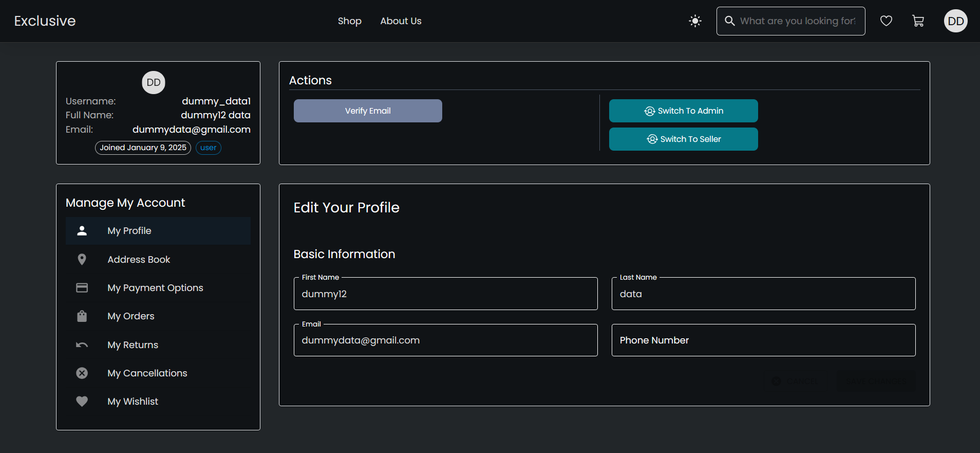Click the Switch To Admin button

tap(683, 111)
